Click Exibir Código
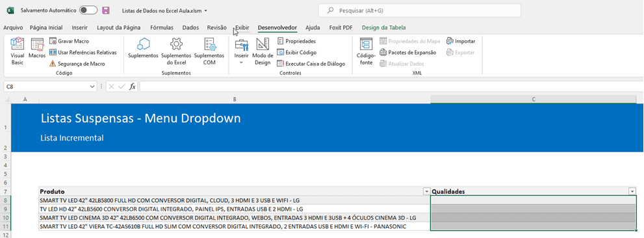The width and height of the screenshot is (644, 238). (x=296, y=52)
